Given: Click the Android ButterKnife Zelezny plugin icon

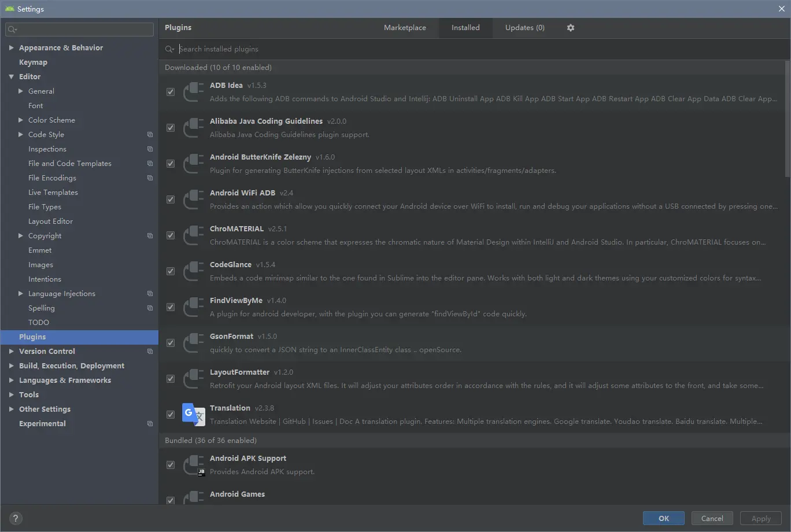Looking at the screenshot, I should pyautogui.click(x=194, y=164).
